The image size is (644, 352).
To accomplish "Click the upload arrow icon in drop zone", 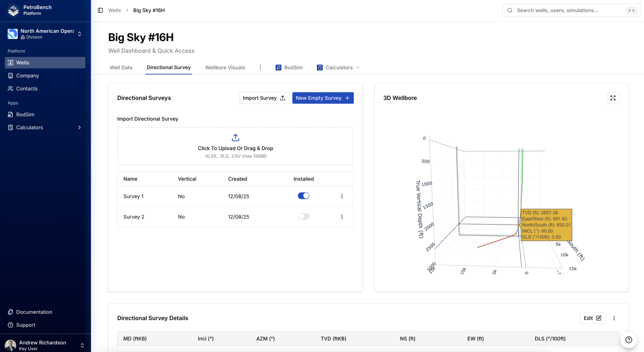I will 235,137.
